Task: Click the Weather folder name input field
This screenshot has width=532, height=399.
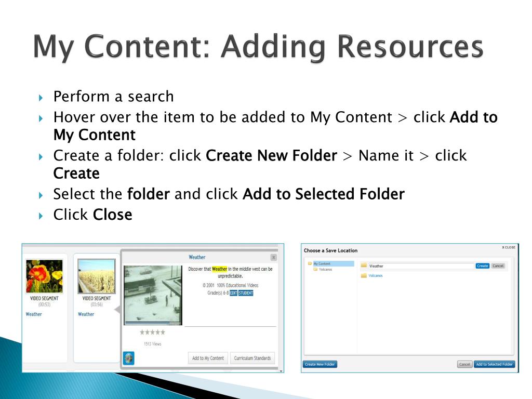Action: pos(421,266)
